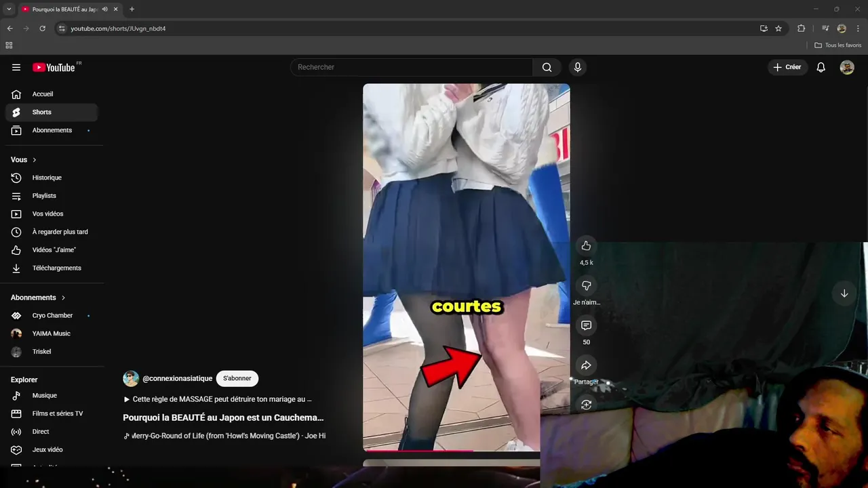The height and width of the screenshot is (488, 868).
Task: Open the @connexionasiatique channel avatar
Action: [x=131, y=378]
